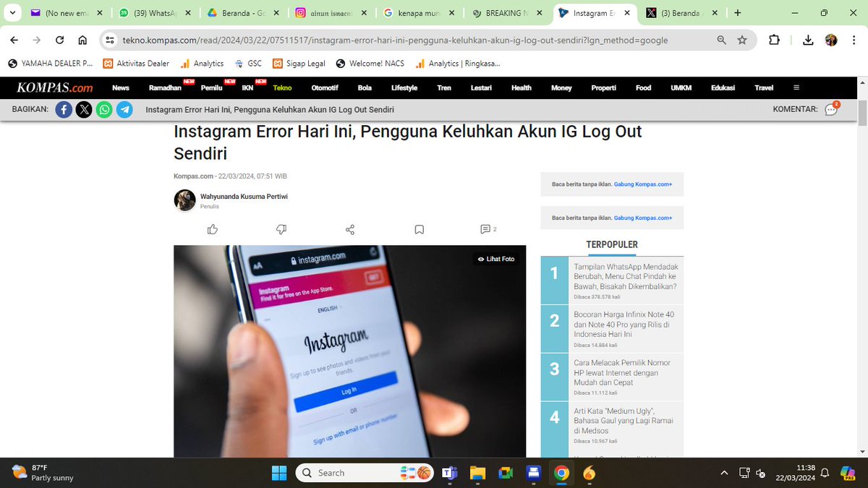Share article via WhatsApp icon
This screenshot has height=488, width=868.
[104, 110]
